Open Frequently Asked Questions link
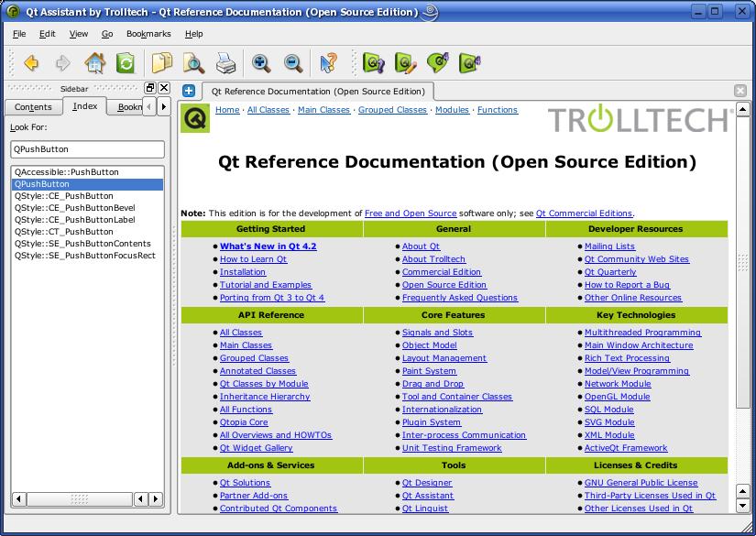 pos(459,298)
